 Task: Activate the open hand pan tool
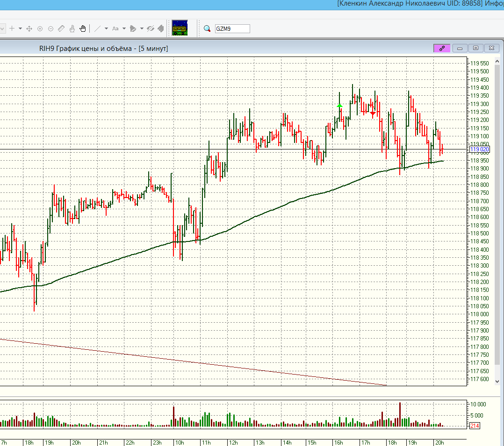(83, 29)
